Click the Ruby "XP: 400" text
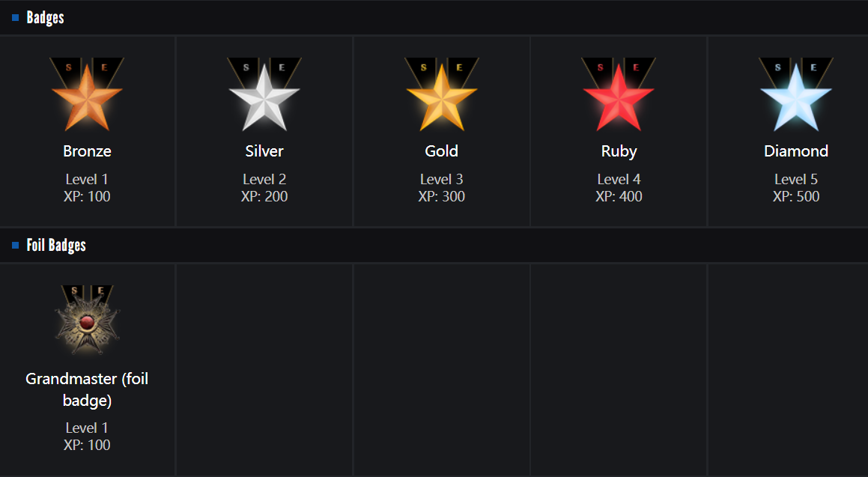Viewport: 868px width, 477px height. point(619,197)
